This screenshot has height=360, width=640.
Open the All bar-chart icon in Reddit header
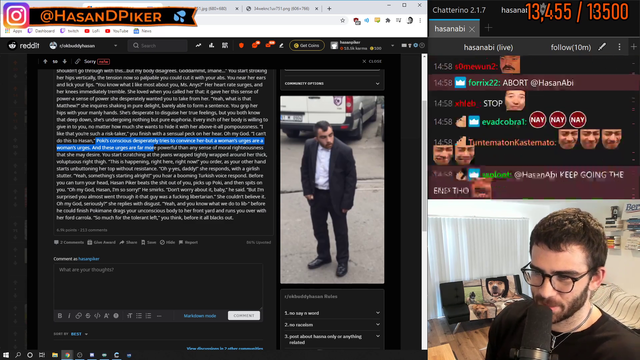[x=211, y=46]
